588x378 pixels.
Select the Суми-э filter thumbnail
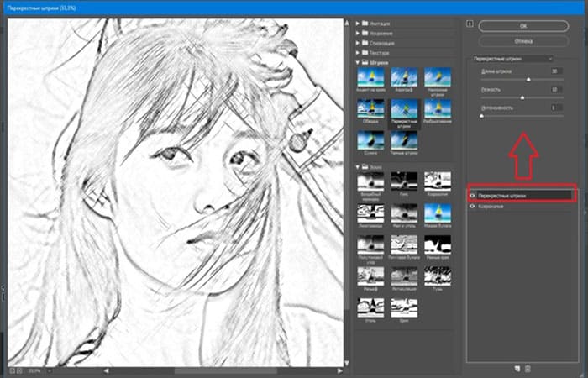[x=370, y=140]
